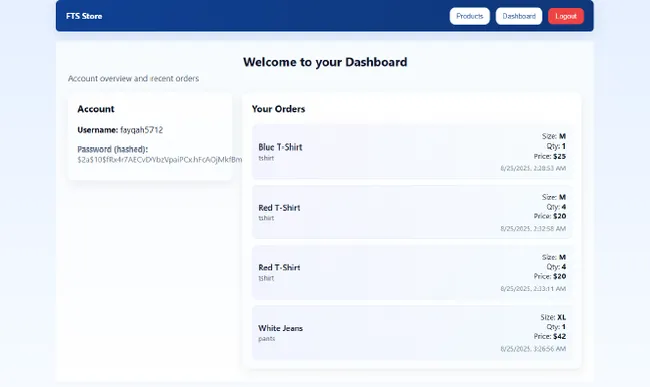
Task: Click Size: XL on White Jeans order
Action: 553,317
